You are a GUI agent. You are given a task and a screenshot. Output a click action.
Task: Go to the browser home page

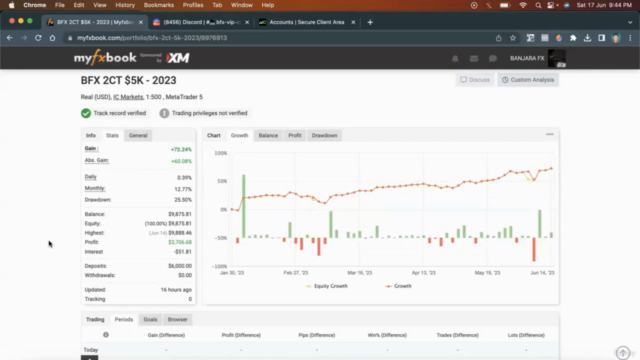point(52,38)
